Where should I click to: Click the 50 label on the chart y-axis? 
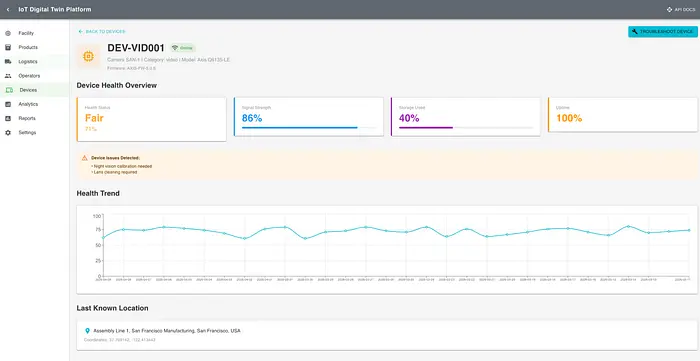[x=98, y=245]
